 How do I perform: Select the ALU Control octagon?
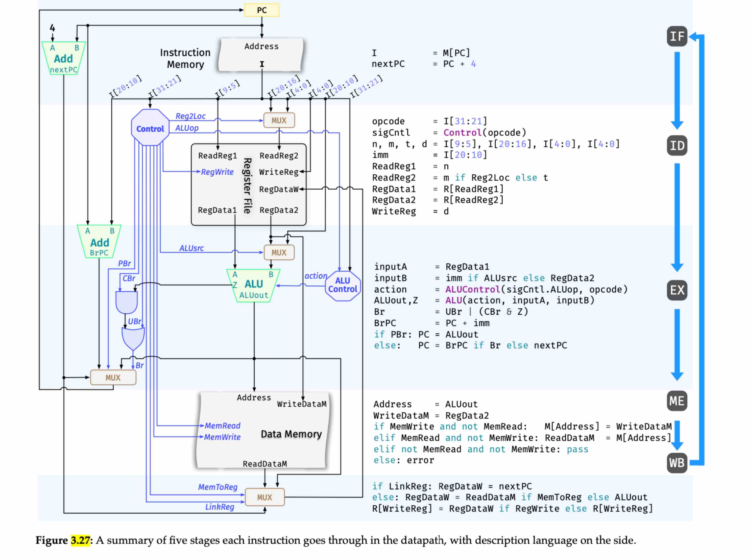(342, 285)
